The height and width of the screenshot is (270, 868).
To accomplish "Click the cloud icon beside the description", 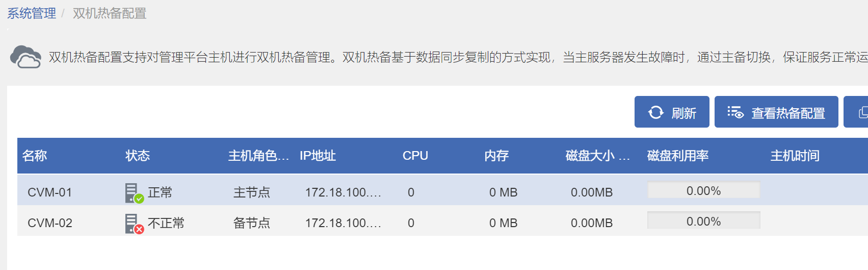I will (x=25, y=57).
